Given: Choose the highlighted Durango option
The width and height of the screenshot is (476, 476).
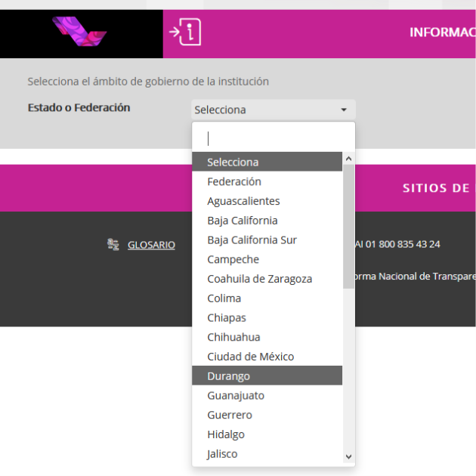Looking at the screenshot, I should 228,376.
